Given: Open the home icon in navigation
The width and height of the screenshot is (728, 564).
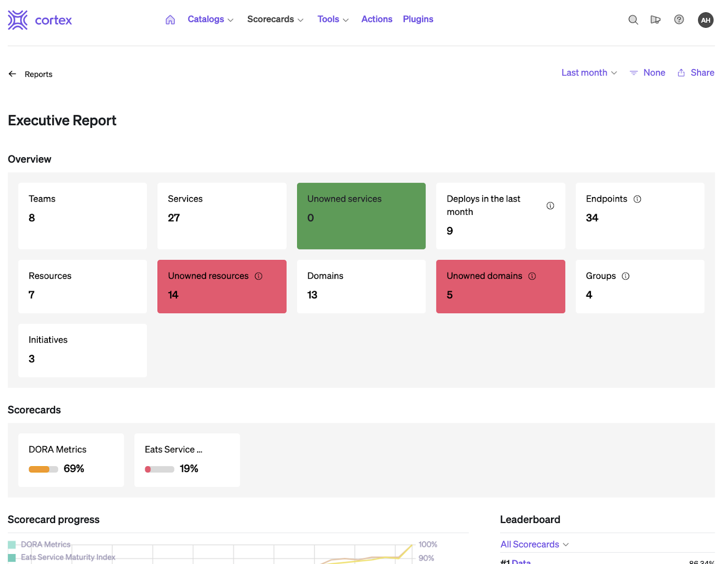Looking at the screenshot, I should pyautogui.click(x=170, y=20).
